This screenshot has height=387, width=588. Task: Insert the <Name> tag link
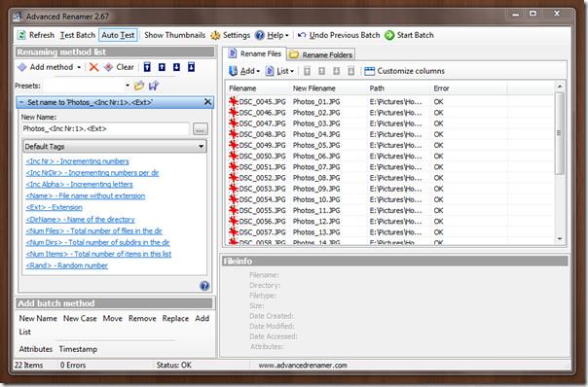[x=85, y=196]
